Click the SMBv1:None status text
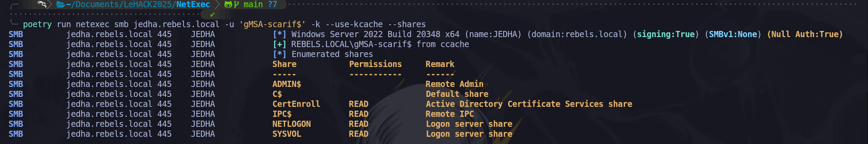Screen dimensions: 868x144 point(733,34)
